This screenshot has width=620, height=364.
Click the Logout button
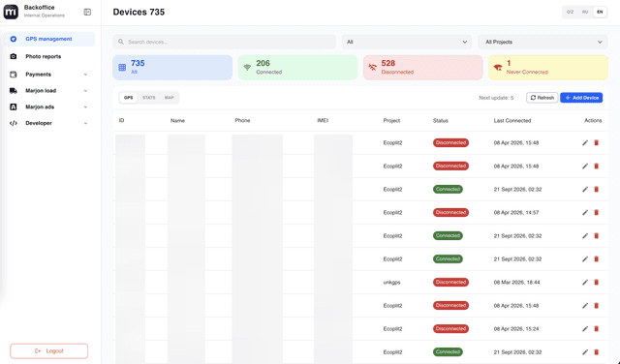[49, 351]
